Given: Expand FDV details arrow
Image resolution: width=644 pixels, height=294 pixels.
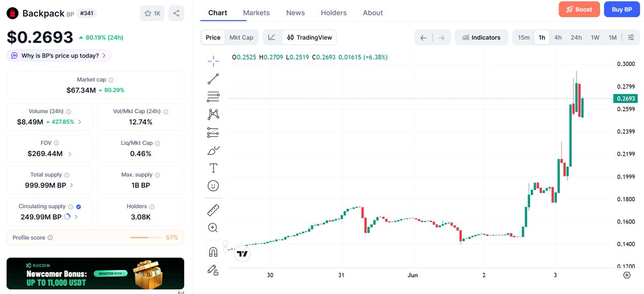Looking at the screenshot, I should pos(70,154).
